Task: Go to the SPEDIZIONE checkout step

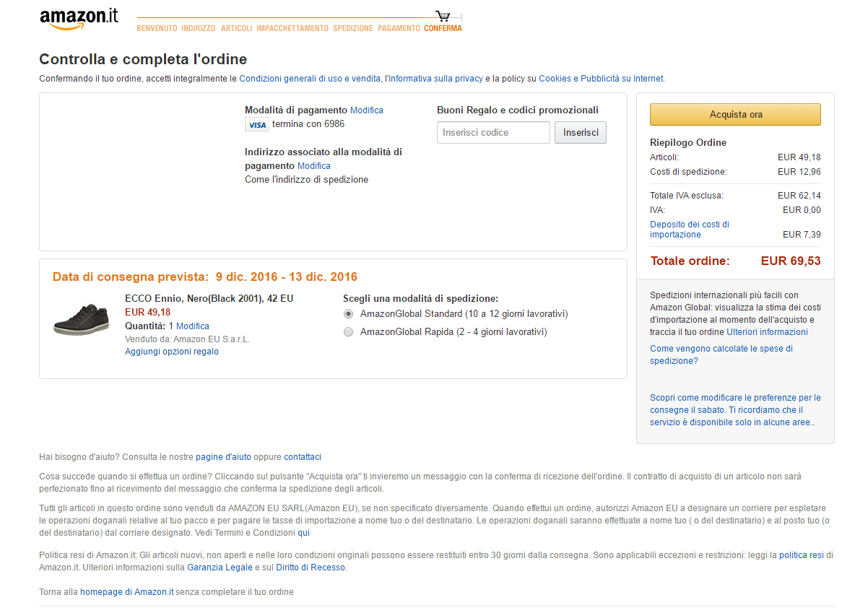Action: click(353, 28)
